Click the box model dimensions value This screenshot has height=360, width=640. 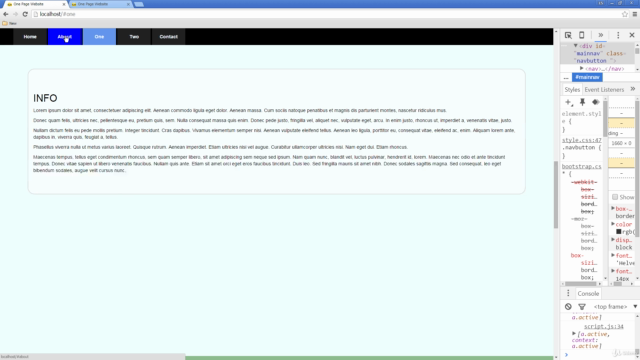621,143
